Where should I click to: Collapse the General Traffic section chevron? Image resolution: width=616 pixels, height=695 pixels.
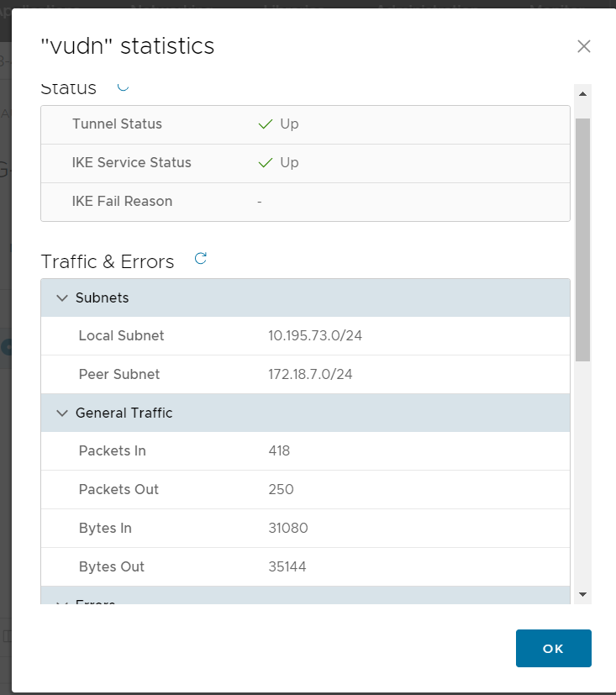62,413
